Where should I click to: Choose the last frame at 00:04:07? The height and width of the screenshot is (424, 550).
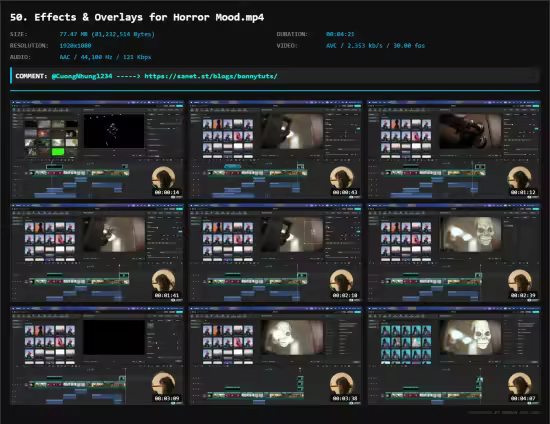454,356
